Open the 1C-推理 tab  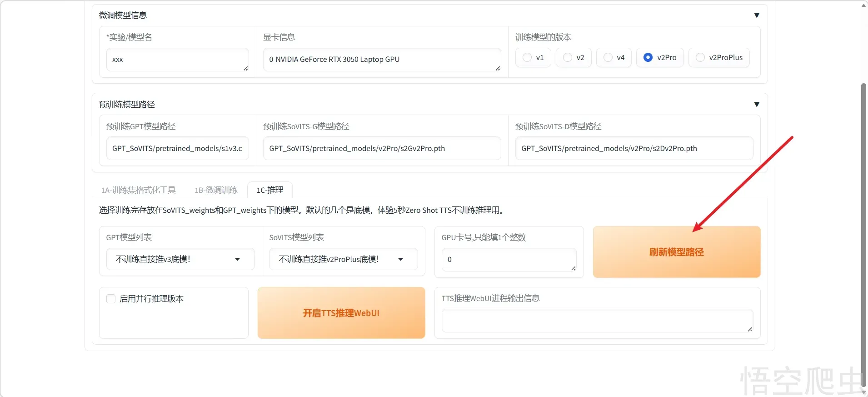tap(270, 190)
